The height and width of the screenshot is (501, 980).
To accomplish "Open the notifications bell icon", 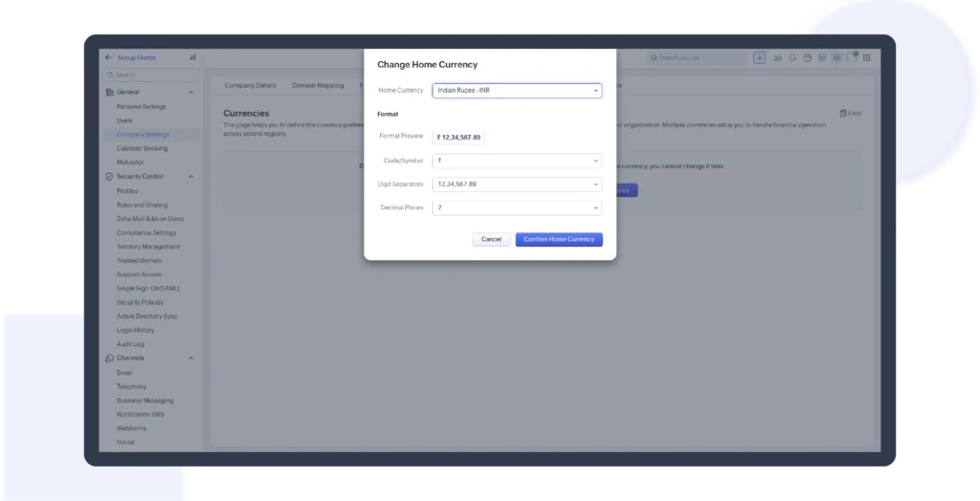I will point(792,57).
